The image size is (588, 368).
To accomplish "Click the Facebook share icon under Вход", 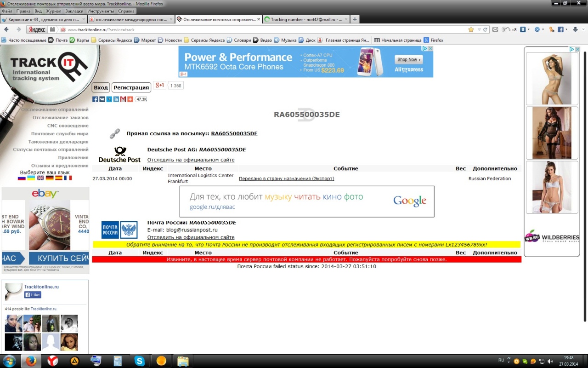I will pyautogui.click(x=95, y=99).
